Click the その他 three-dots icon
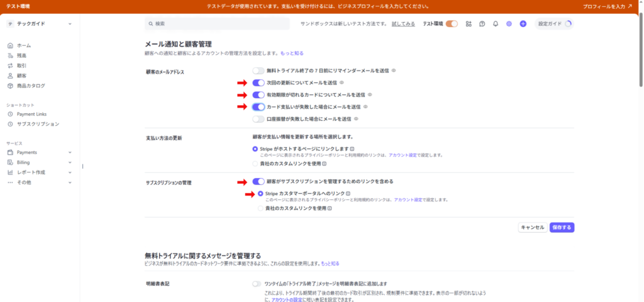 coord(10,182)
